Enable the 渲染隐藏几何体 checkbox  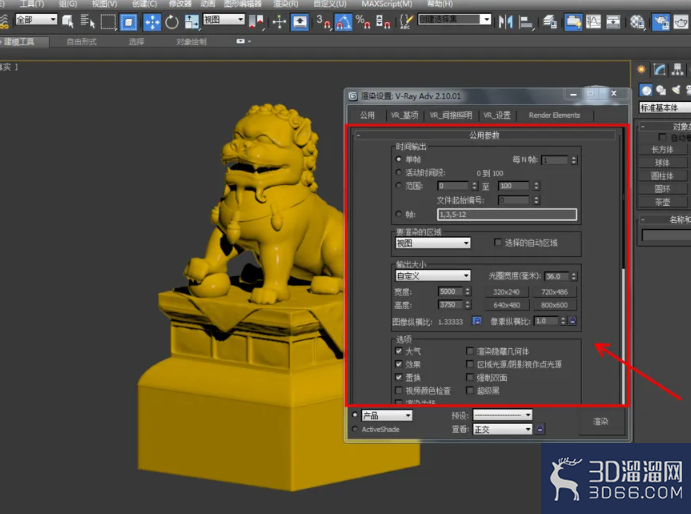click(470, 351)
